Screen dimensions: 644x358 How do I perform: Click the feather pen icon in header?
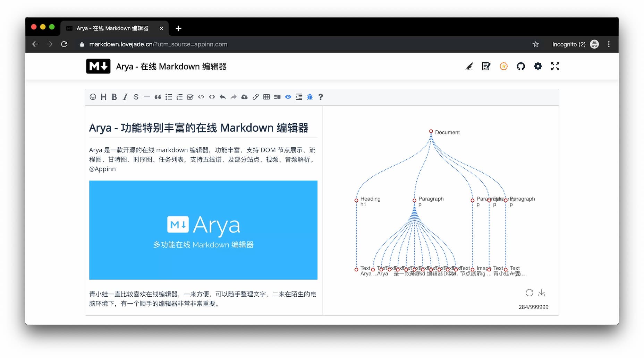pyautogui.click(x=469, y=66)
